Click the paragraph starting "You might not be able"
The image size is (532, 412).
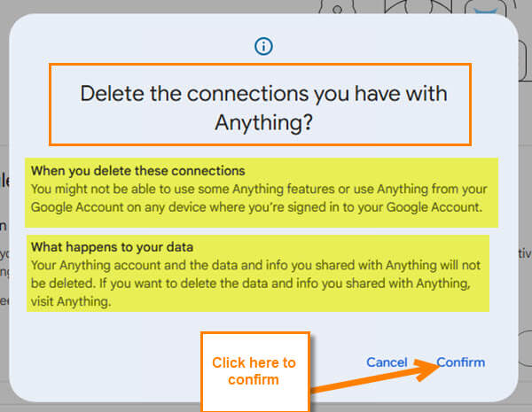(263, 195)
